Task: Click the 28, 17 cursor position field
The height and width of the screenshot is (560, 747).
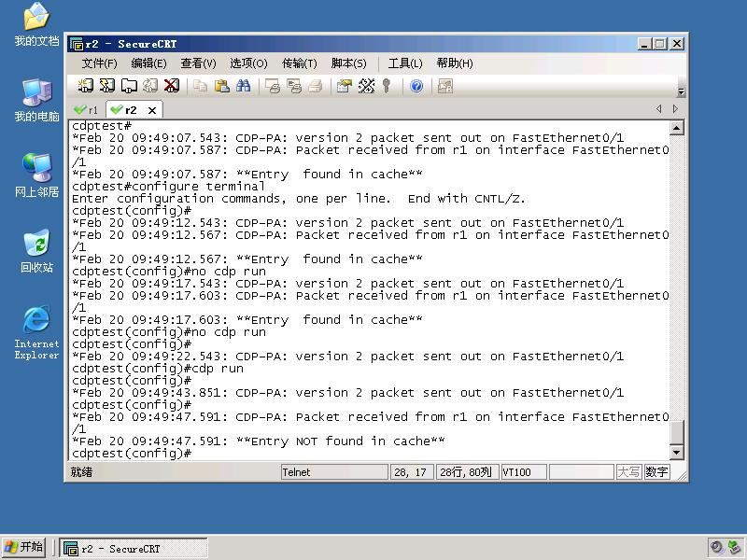Action: [411, 472]
